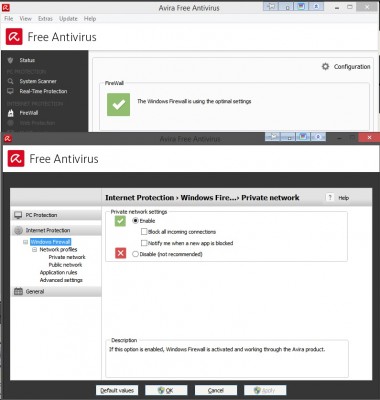This screenshot has width=380, height=400.
Task: Confirm with the OK button
Action: 166,390
